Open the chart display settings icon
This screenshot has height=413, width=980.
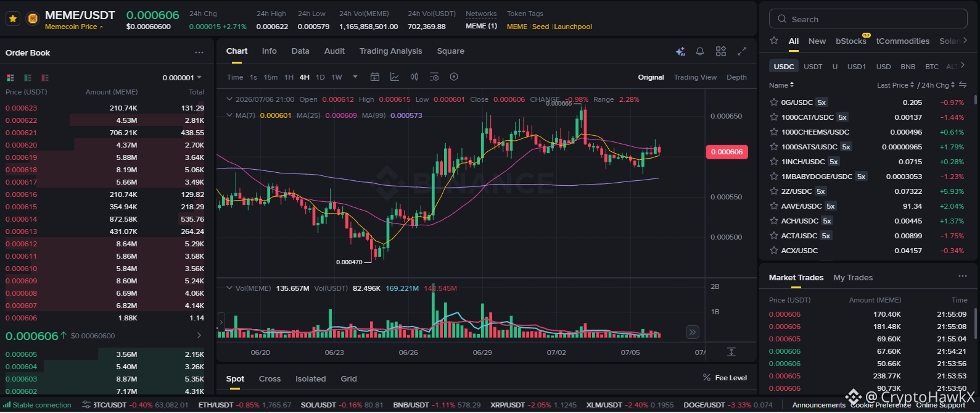tap(434, 77)
